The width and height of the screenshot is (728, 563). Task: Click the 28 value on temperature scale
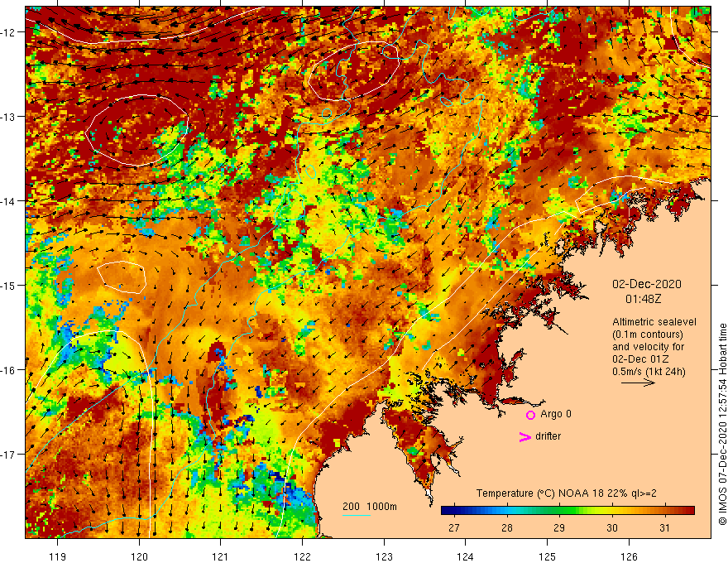(507, 527)
